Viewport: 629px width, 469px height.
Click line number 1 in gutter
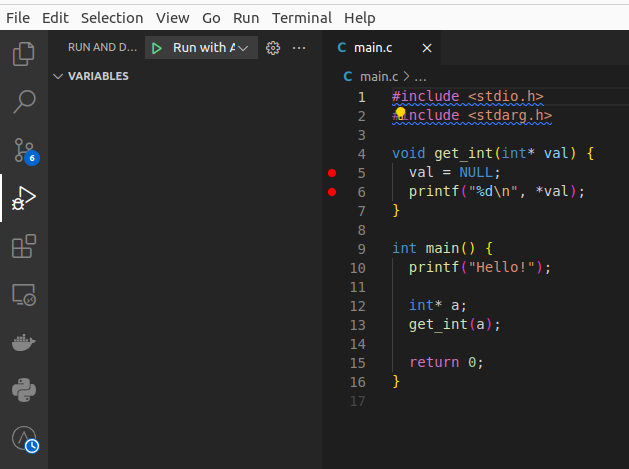tap(361, 97)
